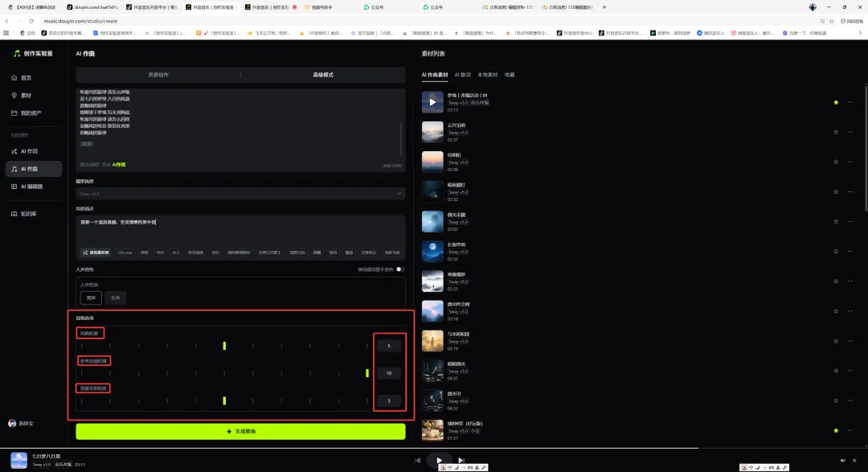
Task: Favorite the 02:09 track with the star
Action: click(x=836, y=162)
